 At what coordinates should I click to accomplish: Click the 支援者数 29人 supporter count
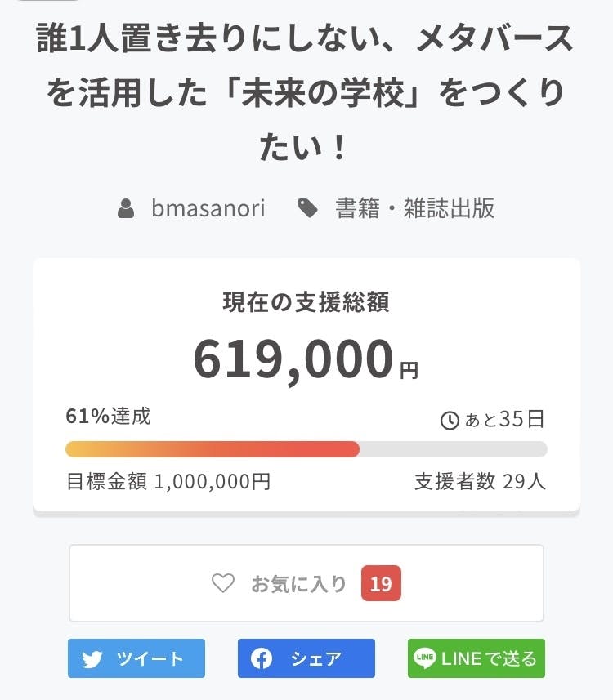tap(480, 481)
